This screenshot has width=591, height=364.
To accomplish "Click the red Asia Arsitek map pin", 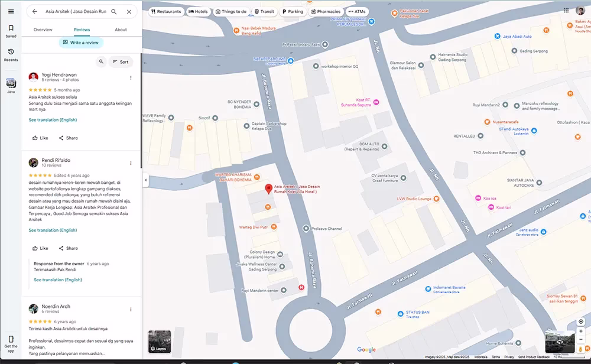I will coord(268,188).
